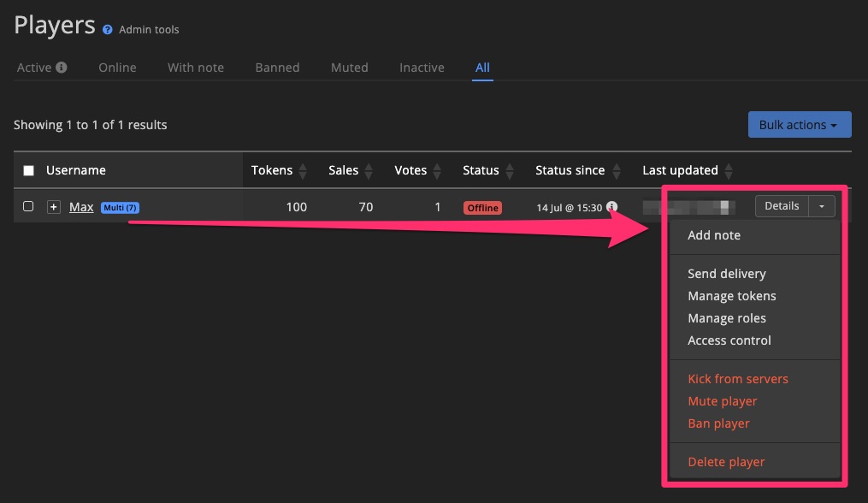Click the Multi (7) badge next to Max

(x=118, y=207)
